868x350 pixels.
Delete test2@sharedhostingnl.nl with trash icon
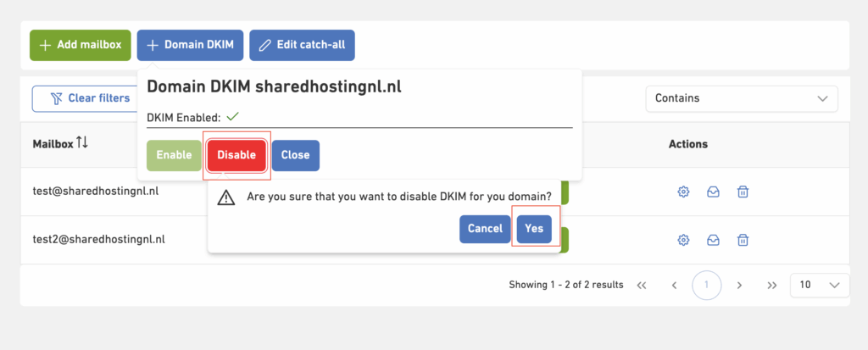pyautogui.click(x=743, y=240)
